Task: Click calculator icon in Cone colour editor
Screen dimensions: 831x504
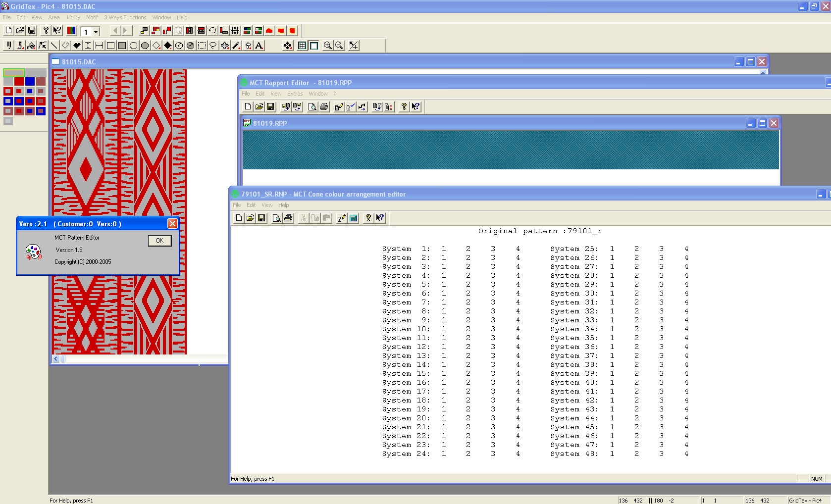Action: (354, 218)
